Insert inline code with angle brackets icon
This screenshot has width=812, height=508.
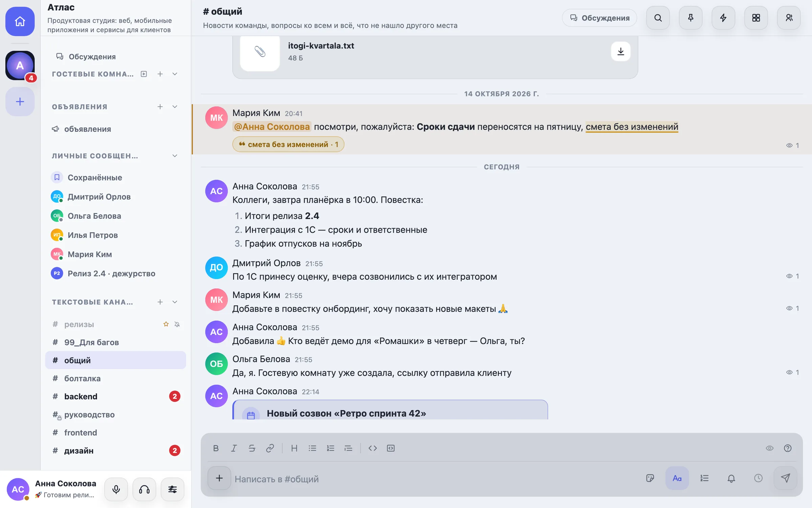(x=373, y=448)
